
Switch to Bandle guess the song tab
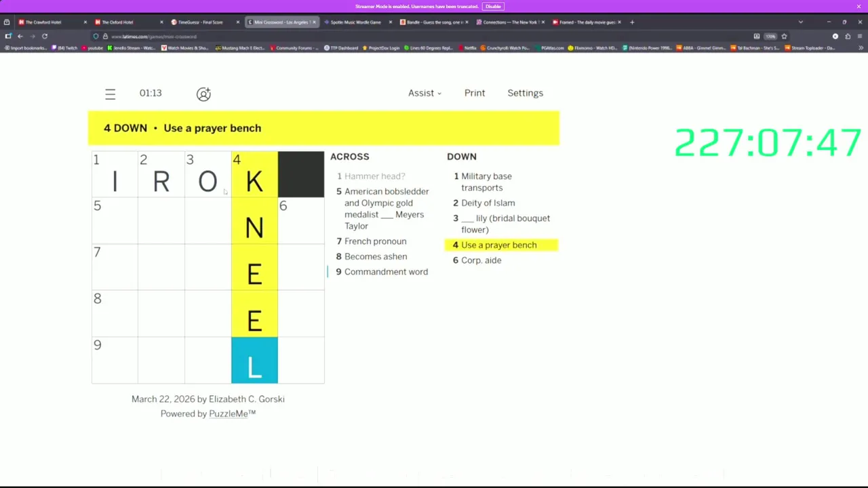click(433, 22)
